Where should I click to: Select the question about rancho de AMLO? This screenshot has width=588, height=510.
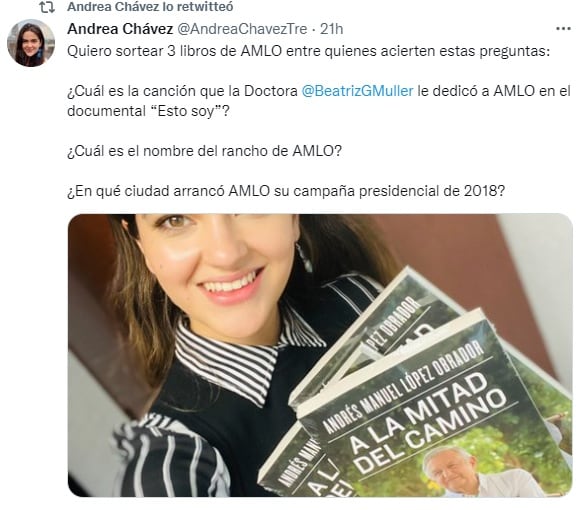[x=204, y=151]
